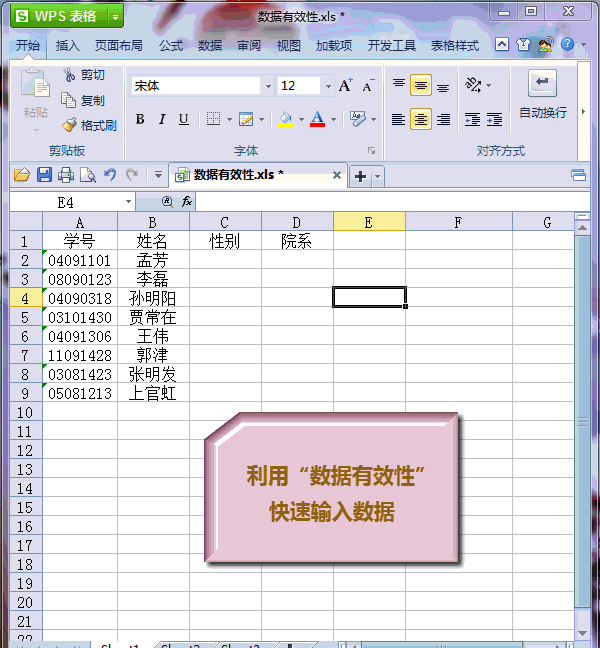Toggle Bold formatting
600x648 pixels.
(x=140, y=119)
